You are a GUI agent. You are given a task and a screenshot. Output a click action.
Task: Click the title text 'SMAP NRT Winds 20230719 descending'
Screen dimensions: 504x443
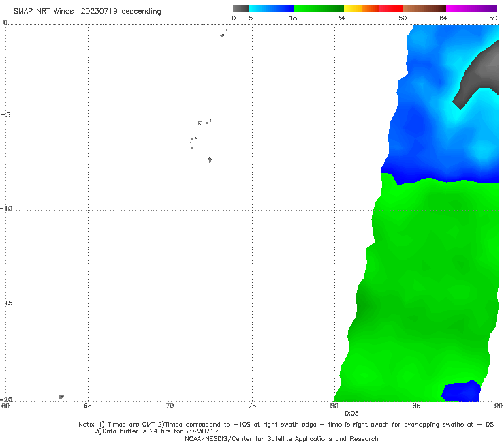click(x=87, y=12)
